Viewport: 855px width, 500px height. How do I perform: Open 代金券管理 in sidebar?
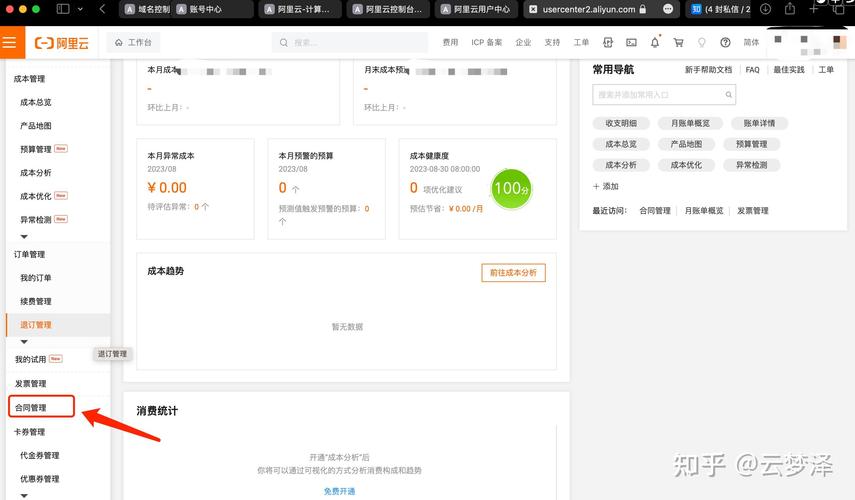click(x=39, y=455)
